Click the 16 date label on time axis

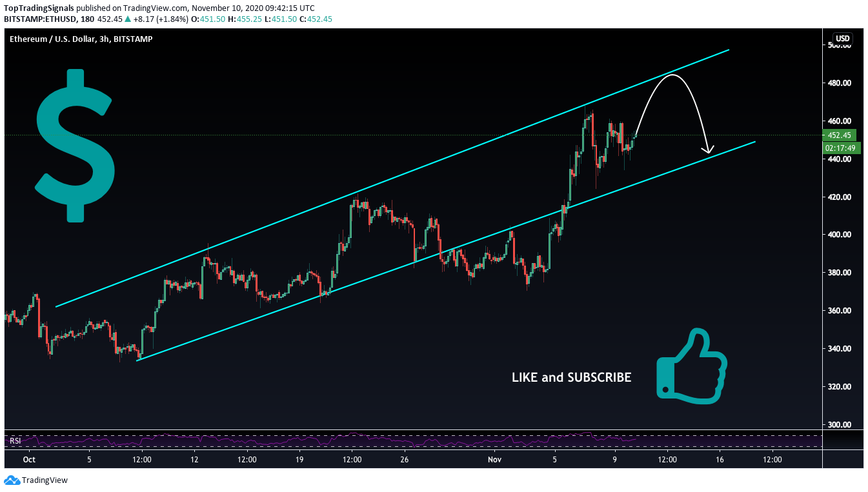tap(720, 460)
